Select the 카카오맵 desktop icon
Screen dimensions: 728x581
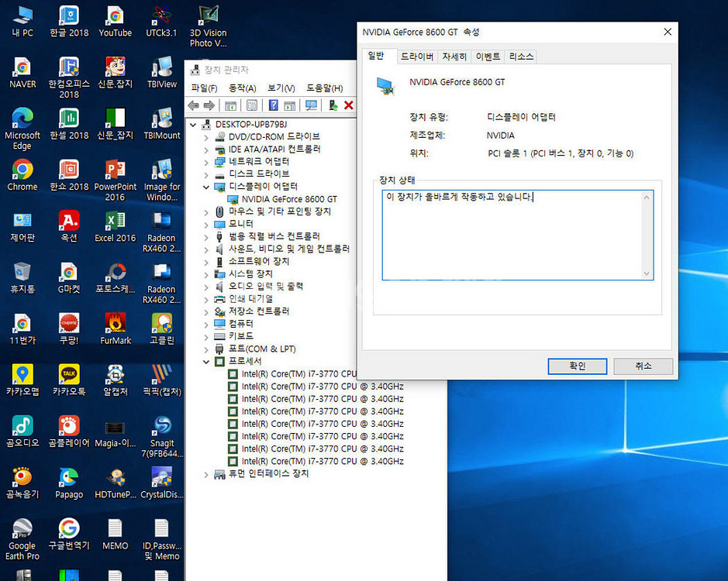pyautogui.click(x=22, y=380)
